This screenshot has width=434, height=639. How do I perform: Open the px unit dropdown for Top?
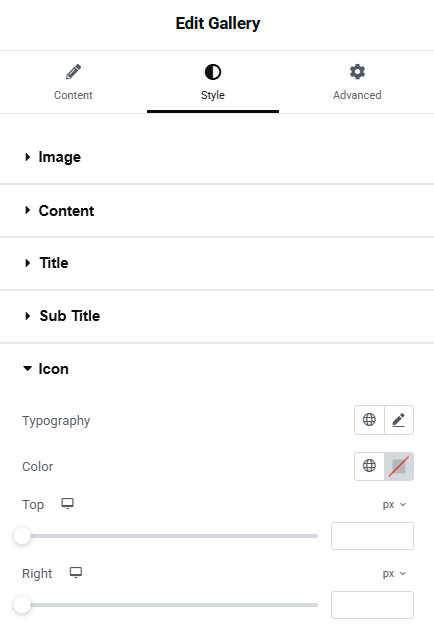394,505
